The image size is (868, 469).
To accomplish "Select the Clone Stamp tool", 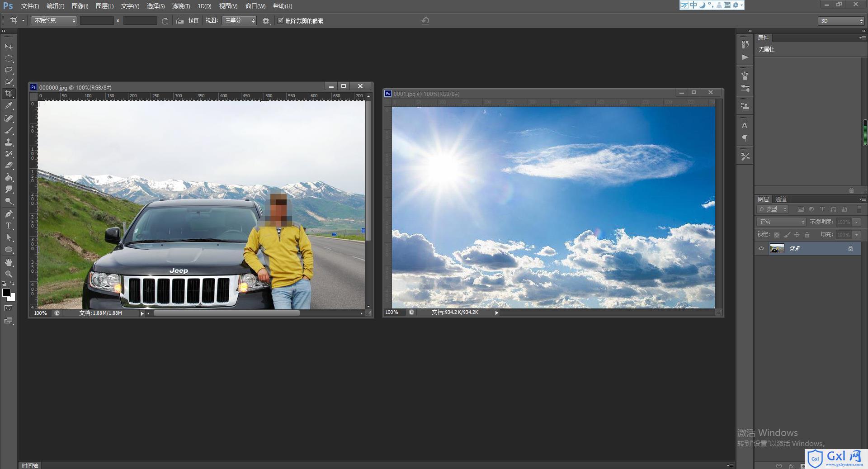I will click(9, 142).
